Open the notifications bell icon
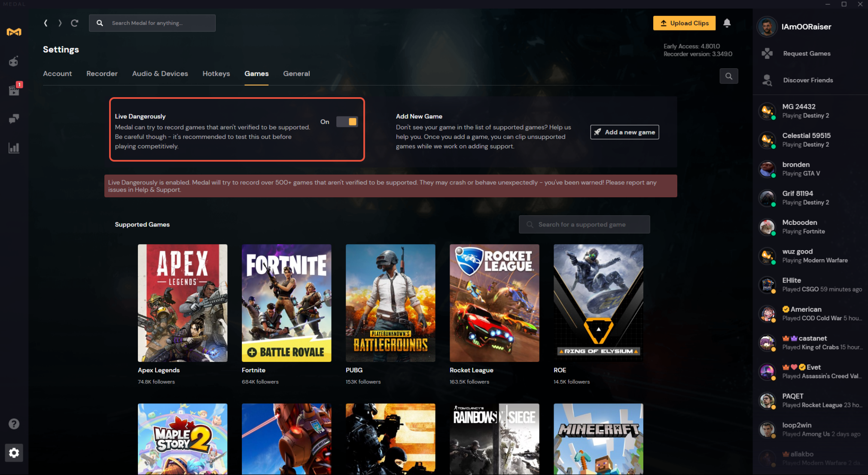Screen dimensions: 868x475 coord(727,23)
